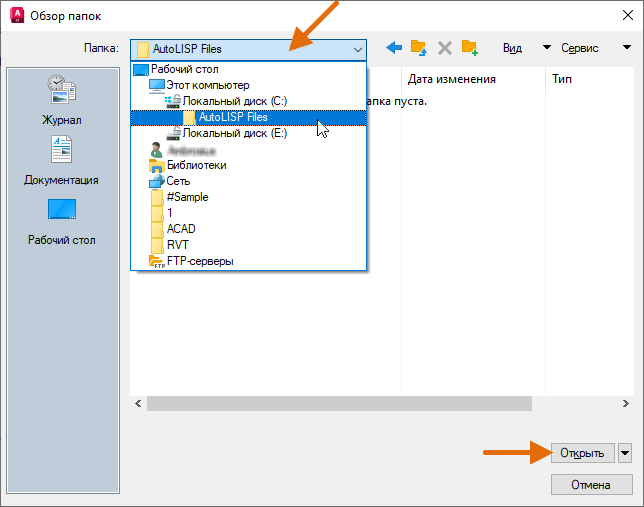
Task: Select the RVT folder entry
Action: click(x=248, y=245)
